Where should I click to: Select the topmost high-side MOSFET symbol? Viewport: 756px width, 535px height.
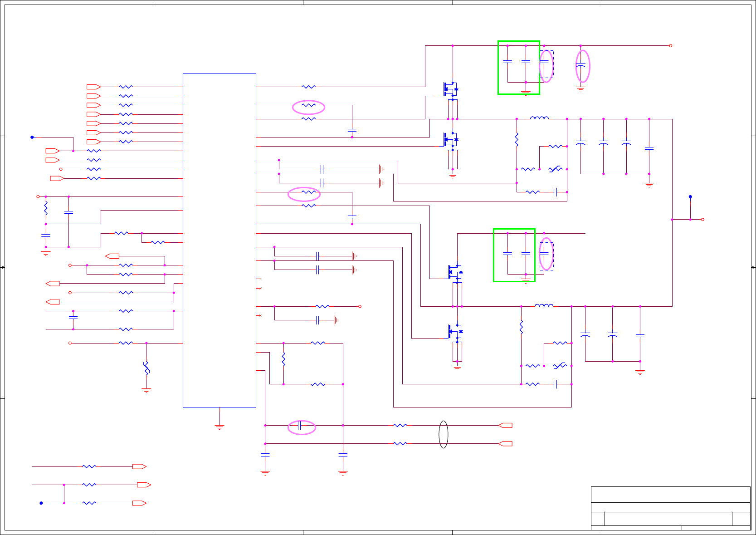coord(451,89)
